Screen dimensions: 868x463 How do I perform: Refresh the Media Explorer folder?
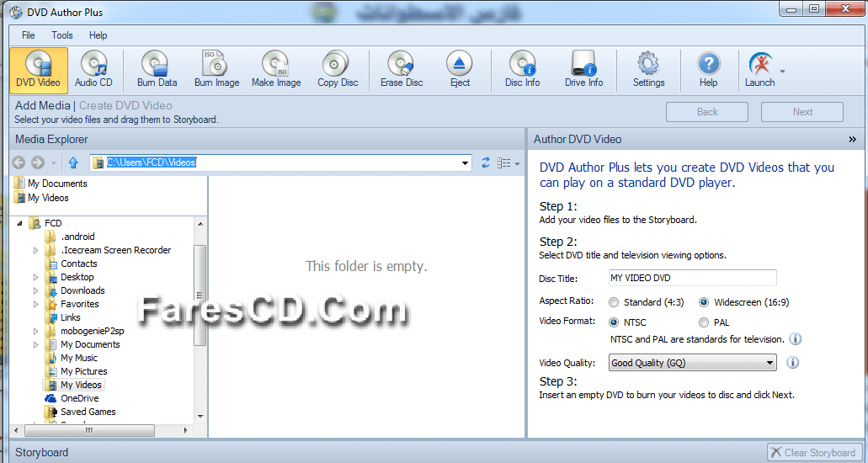coord(486,162)
